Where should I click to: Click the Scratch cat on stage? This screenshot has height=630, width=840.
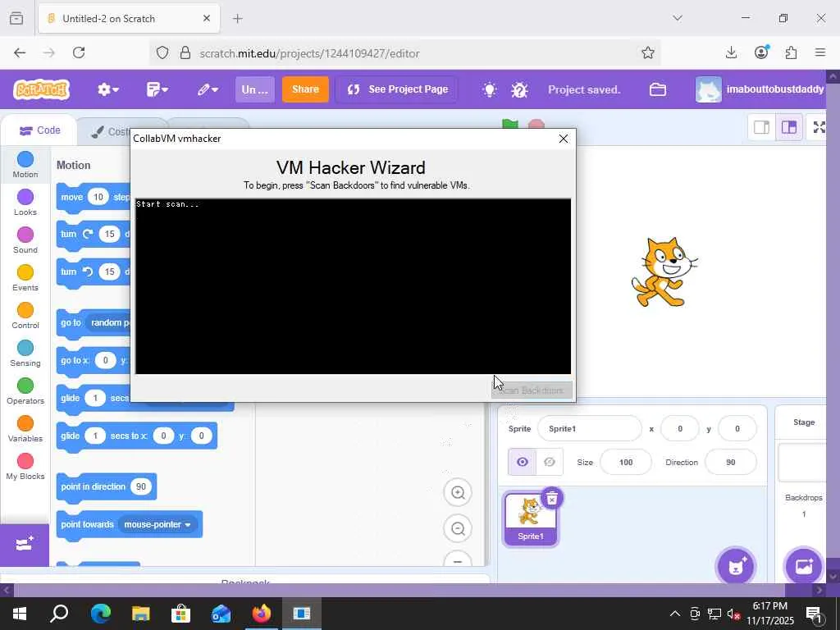tap(664, 272)
